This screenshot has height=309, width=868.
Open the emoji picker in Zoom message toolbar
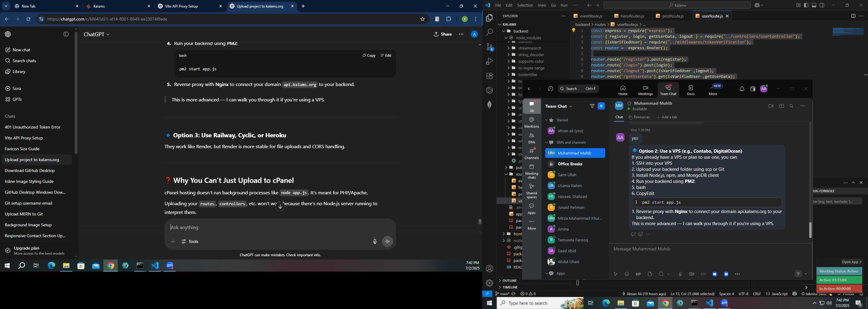pos(627,274)
